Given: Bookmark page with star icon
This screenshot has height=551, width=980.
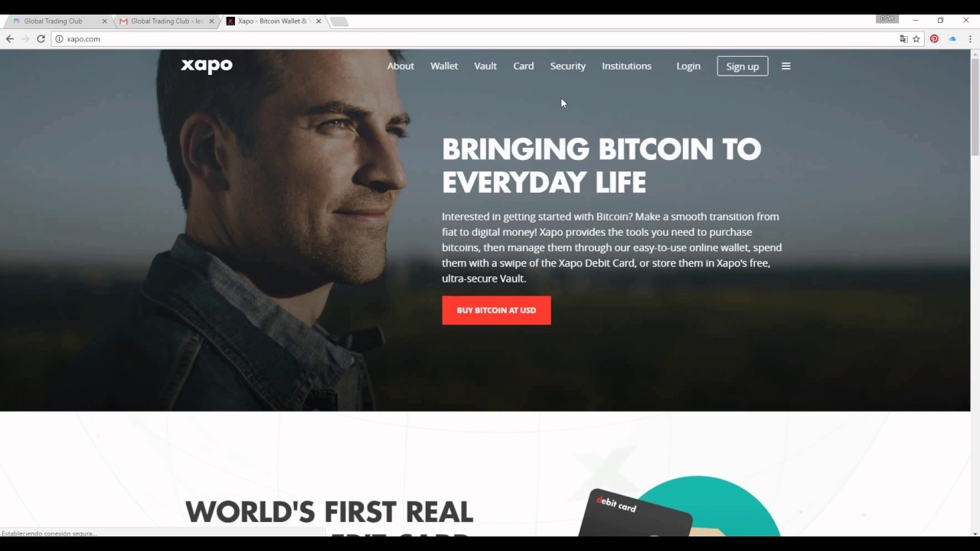Looking at the screenshot, I should pos(916,39).
